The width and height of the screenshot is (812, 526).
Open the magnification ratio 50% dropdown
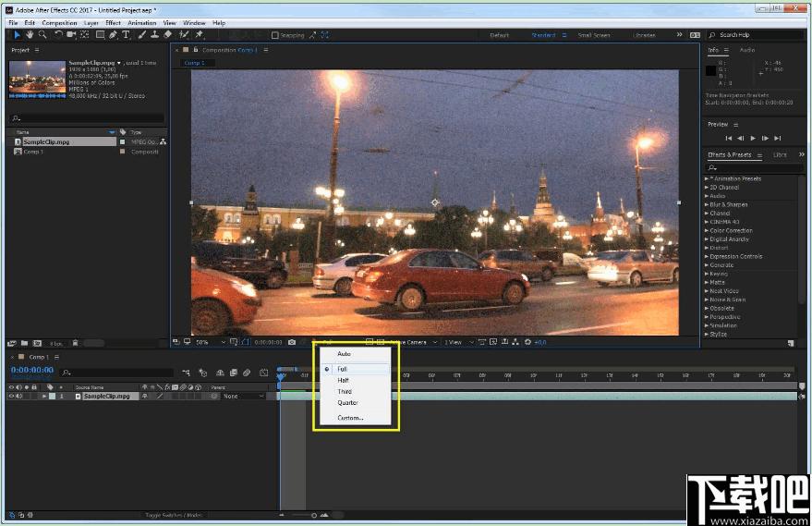coord(211,343)
